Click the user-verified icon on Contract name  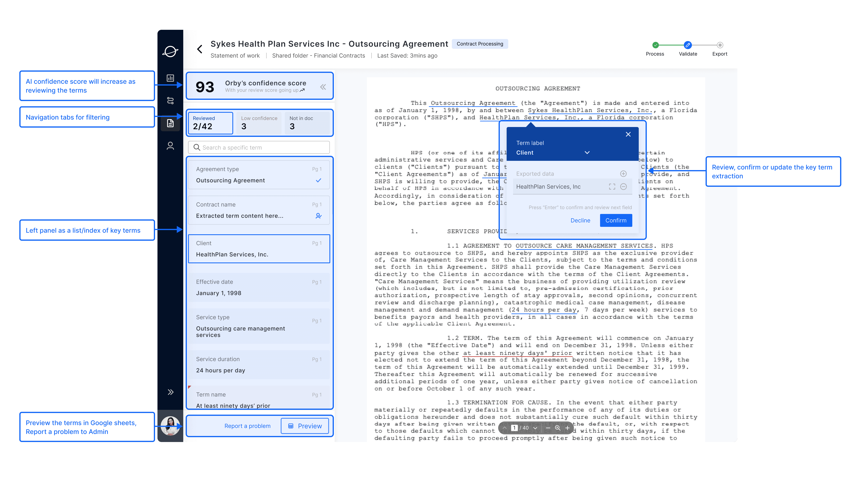(x=318, y=216)
